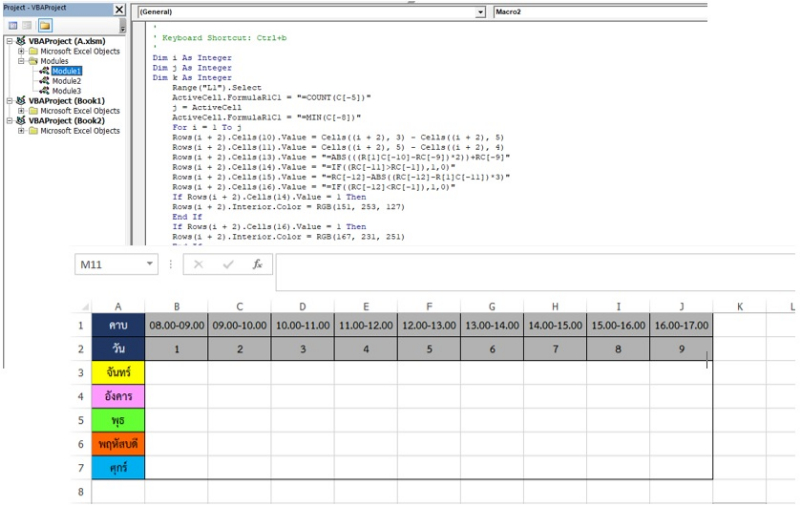Viewport: 800px width, 506px height.
Task: Select row 5 header
Action: pyautogui.click(x=81, y=420)
